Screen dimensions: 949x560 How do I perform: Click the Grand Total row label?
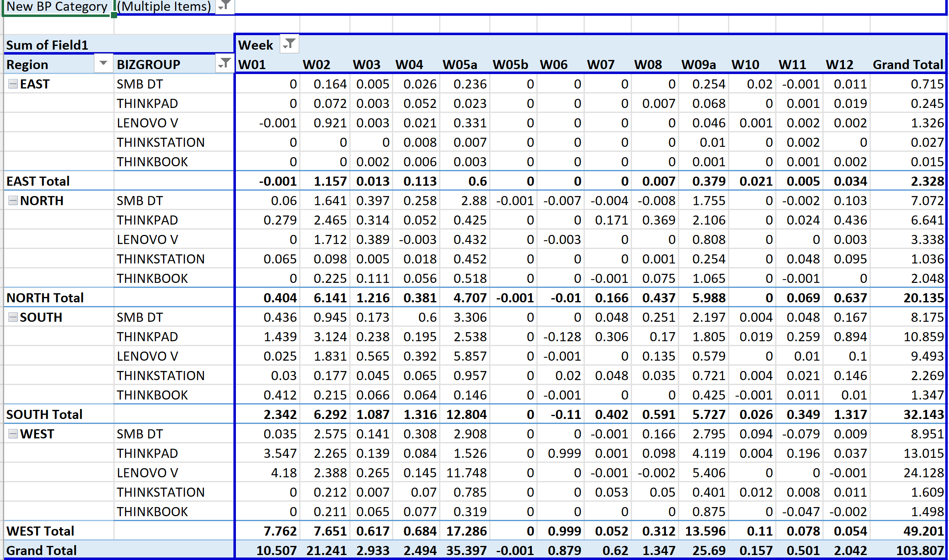41,550
